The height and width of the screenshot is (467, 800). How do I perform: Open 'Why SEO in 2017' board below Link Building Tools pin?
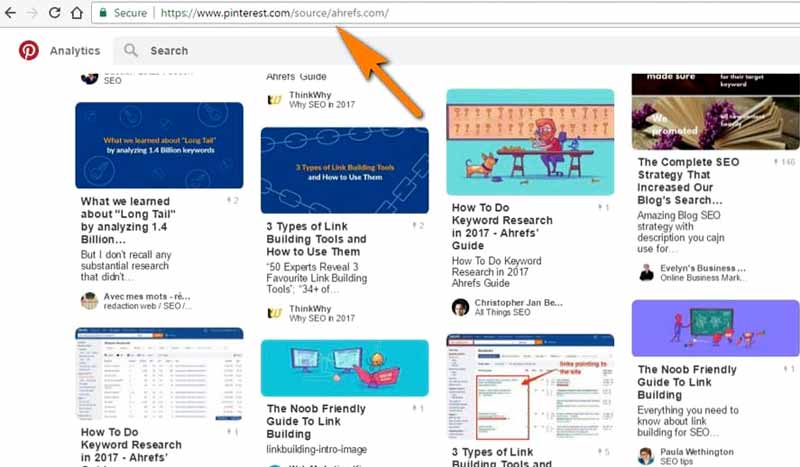(x=322, y=318)
